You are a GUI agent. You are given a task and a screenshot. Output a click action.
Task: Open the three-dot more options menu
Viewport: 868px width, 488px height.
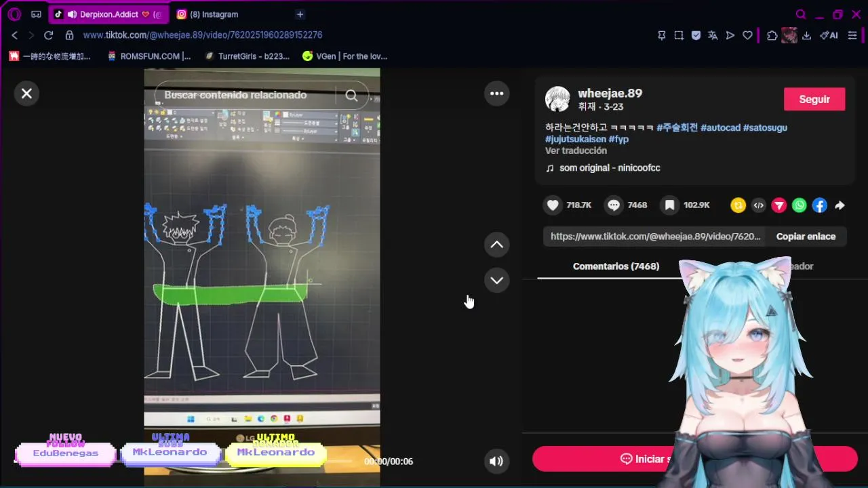point(497,94)
